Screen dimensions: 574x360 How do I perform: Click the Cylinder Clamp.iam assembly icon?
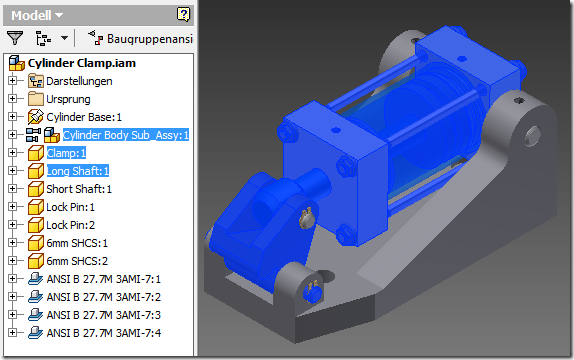17,63
